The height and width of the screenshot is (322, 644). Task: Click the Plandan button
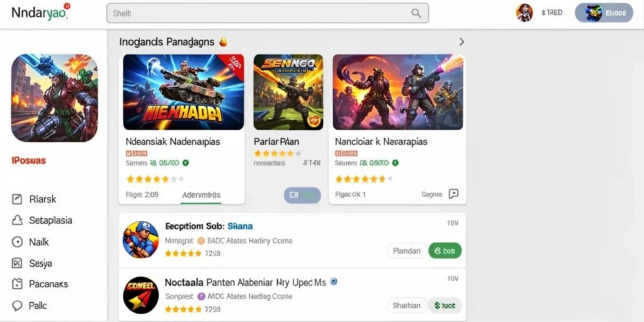pyautogui.click(x=407, y=250)
